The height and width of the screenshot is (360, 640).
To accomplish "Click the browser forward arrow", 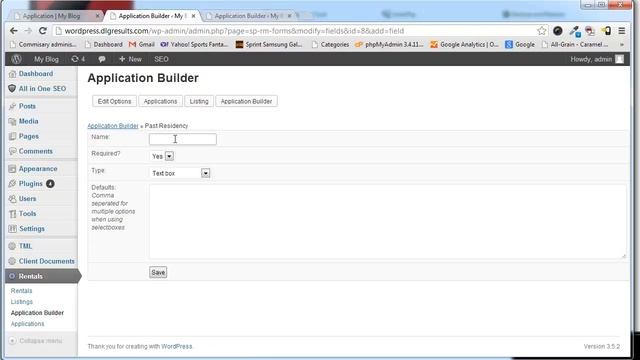I will tap(28, 31).
